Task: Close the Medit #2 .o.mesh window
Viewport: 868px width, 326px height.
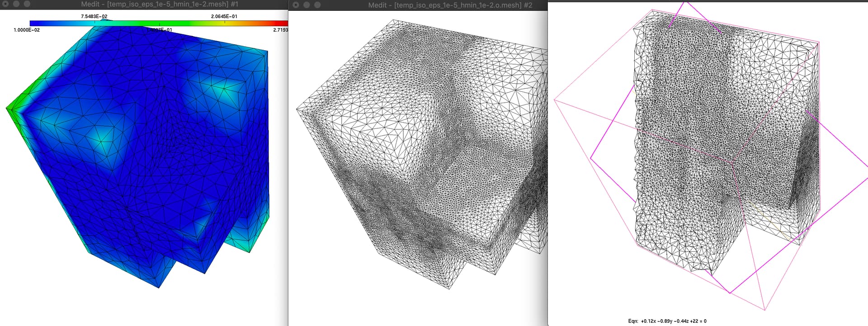Action: (296, 5)
